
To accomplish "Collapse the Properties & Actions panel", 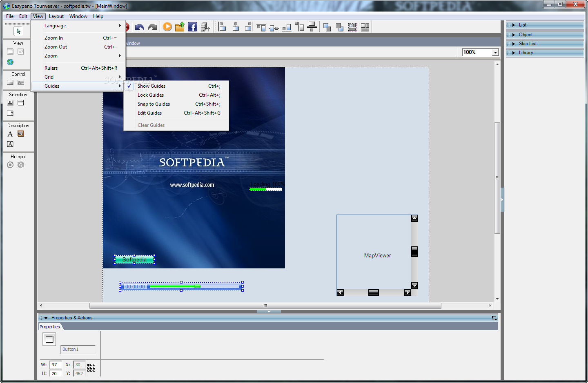I will 46,318.
